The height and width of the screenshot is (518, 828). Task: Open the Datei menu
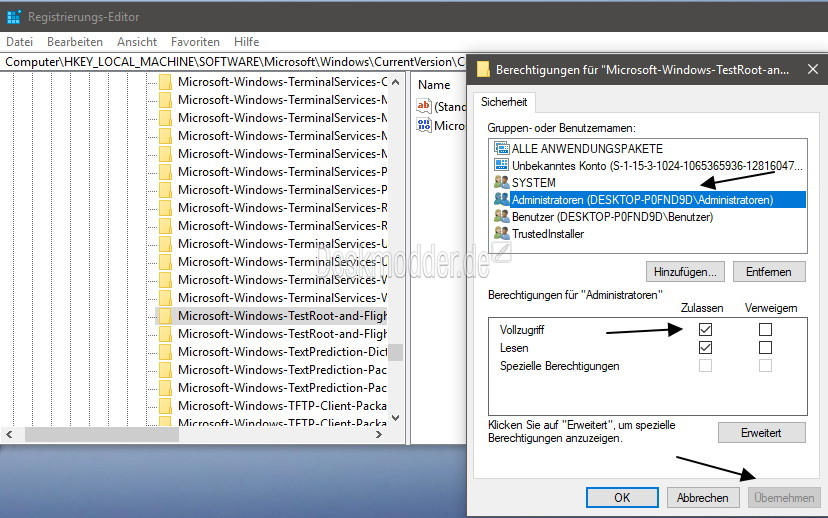pos(20,42)
